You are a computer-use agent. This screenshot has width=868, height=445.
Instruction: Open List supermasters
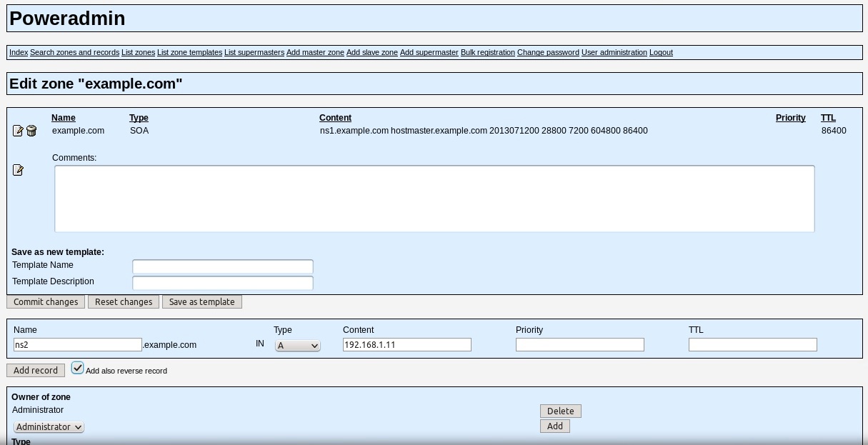coord(254,52)
